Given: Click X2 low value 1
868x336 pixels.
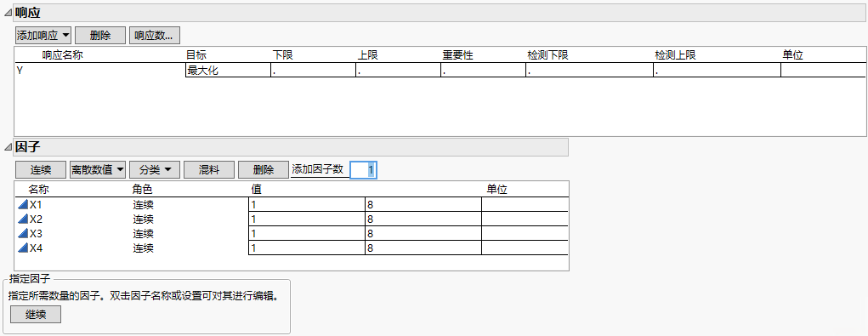Looking at the screenshot, I should click(307, 219).
